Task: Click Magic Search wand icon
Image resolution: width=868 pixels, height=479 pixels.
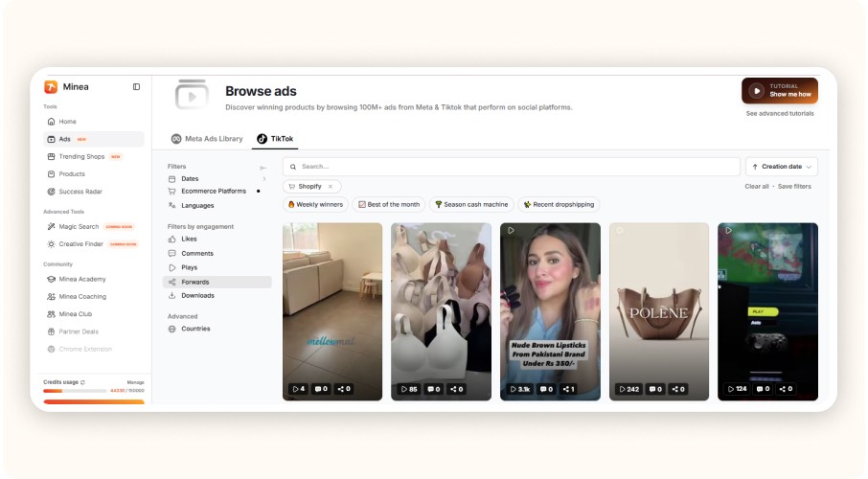Action: (51, 226)
